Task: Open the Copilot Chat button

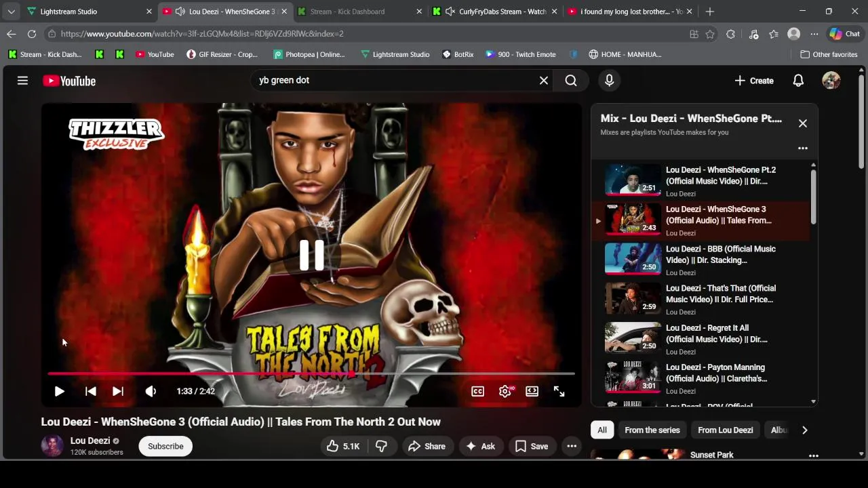Action: pyautogui.click(x=844, y=34)
